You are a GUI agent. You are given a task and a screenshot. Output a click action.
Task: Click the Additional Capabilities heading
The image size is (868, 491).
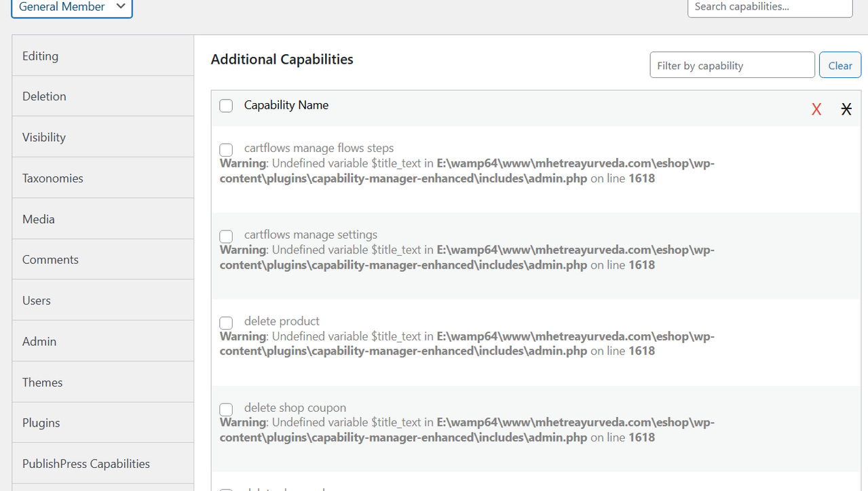coord(282,60)
